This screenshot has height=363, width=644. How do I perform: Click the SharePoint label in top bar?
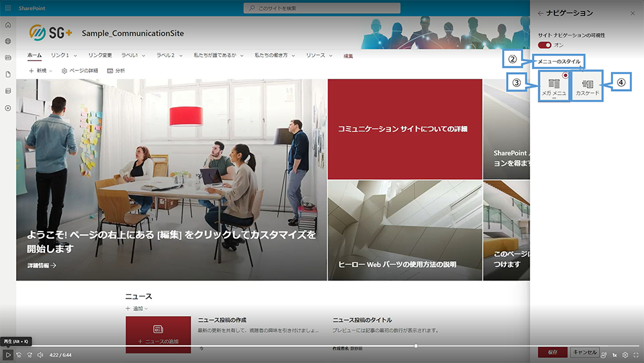tap(32, 8)
